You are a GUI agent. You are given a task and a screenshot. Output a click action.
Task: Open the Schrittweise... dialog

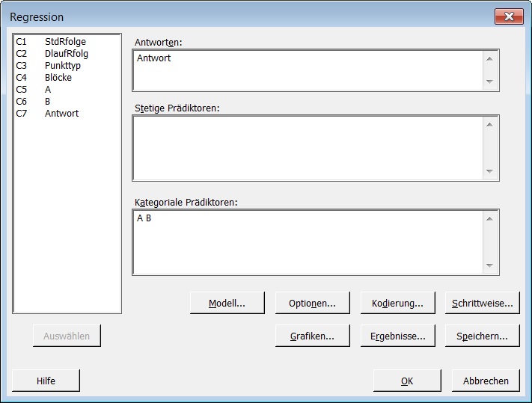pos(482,303)
